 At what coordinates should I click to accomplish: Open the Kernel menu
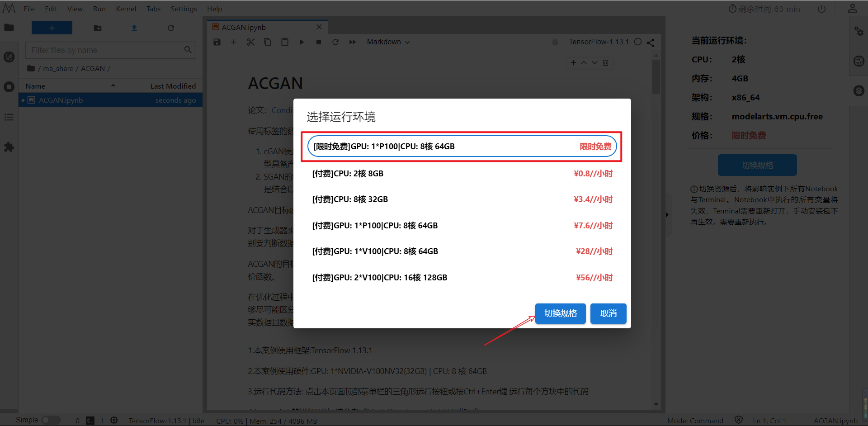tap(126, 9)
